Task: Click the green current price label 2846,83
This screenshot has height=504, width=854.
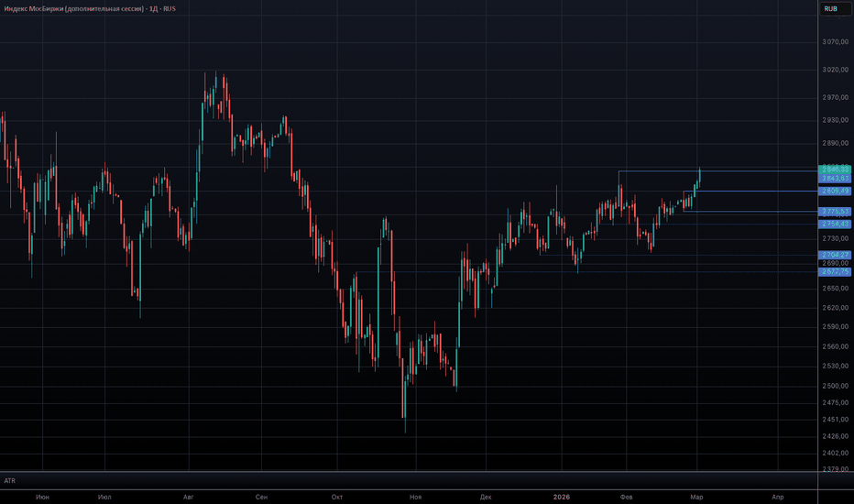Action: pos(835,170)
